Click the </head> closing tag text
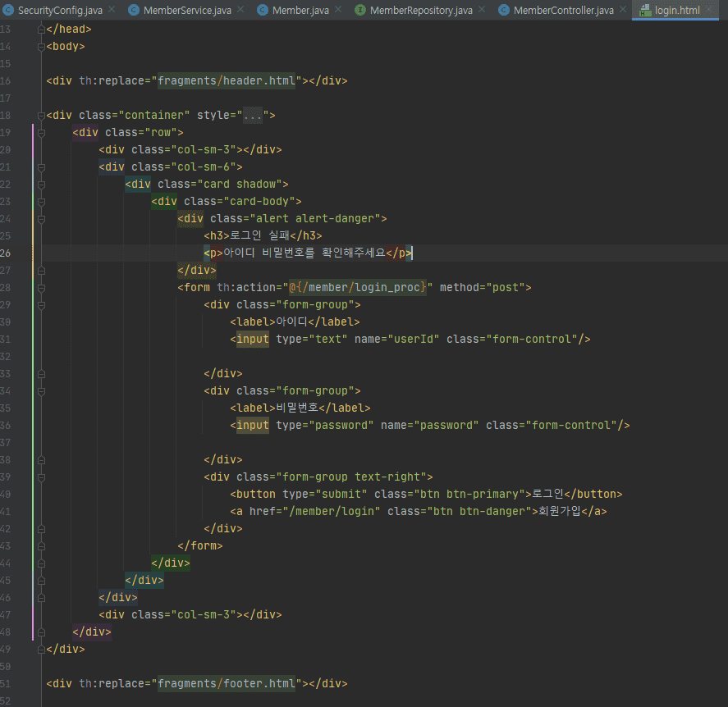The width and height of the screenshot is (728, 707). point(69,30)
